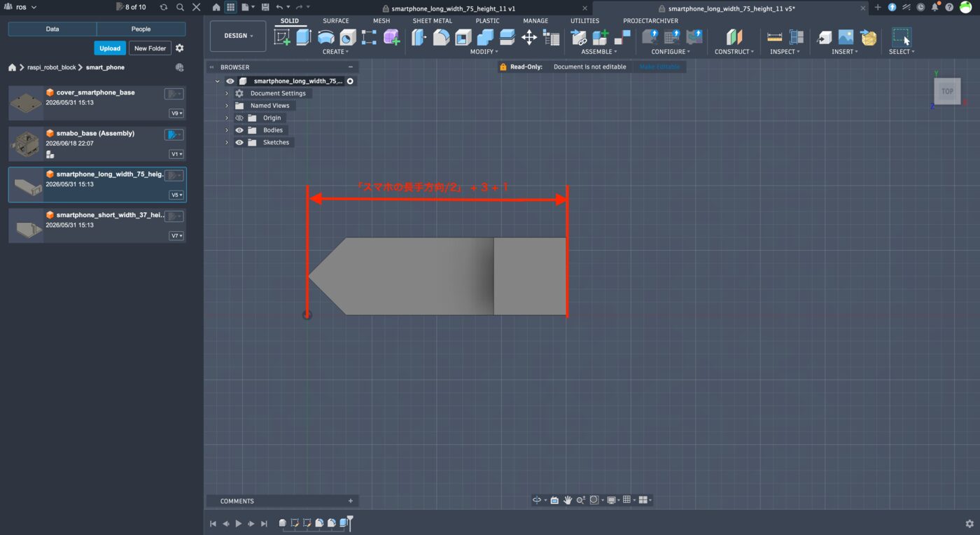980x535 pixels.
Task: Click the Upload button
Action: [x=110, y=48]
